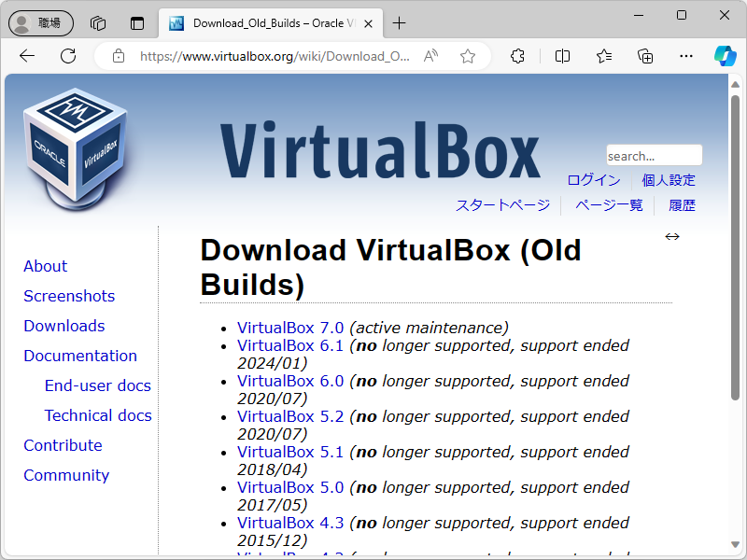Open the workspaces icon beside the profile
747x560 pixels.
point(98,23)
